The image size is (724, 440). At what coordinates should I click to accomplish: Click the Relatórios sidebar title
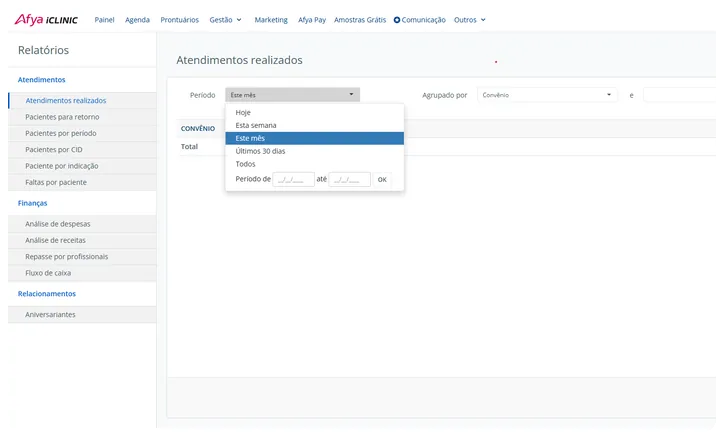click(x=43, y=50)
